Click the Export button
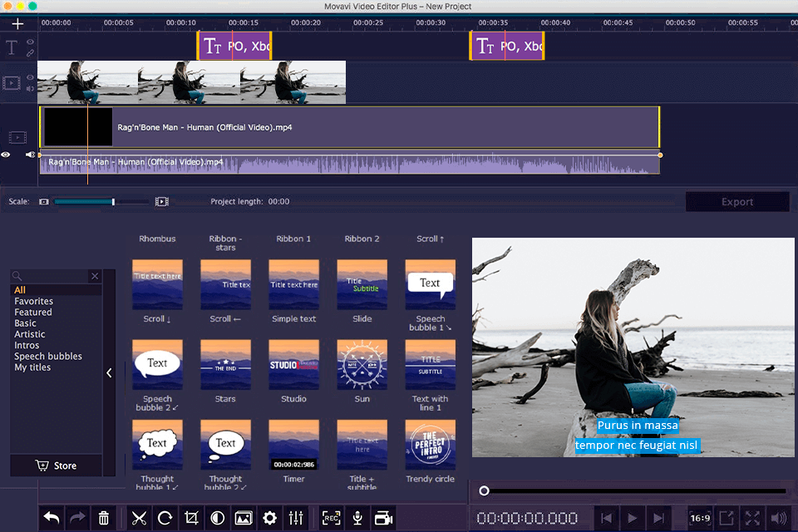Viewport: 798px width, 532px height. coord(737,202)
